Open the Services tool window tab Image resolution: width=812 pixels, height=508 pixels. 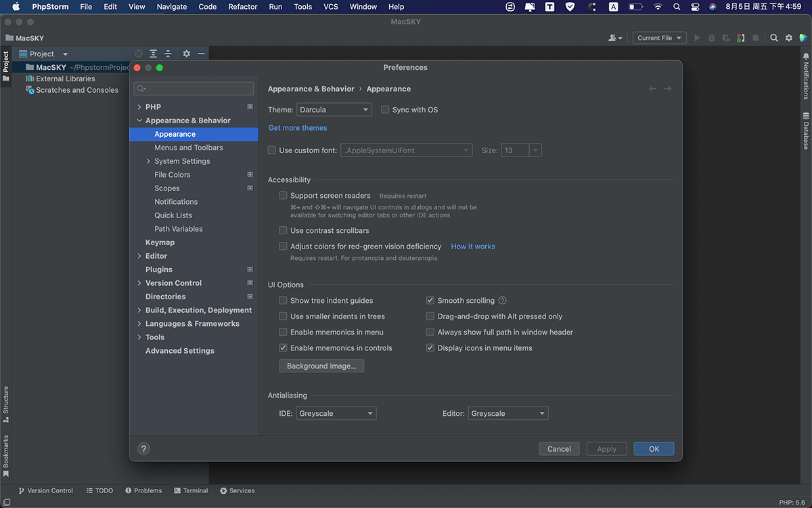coord(237,490)
